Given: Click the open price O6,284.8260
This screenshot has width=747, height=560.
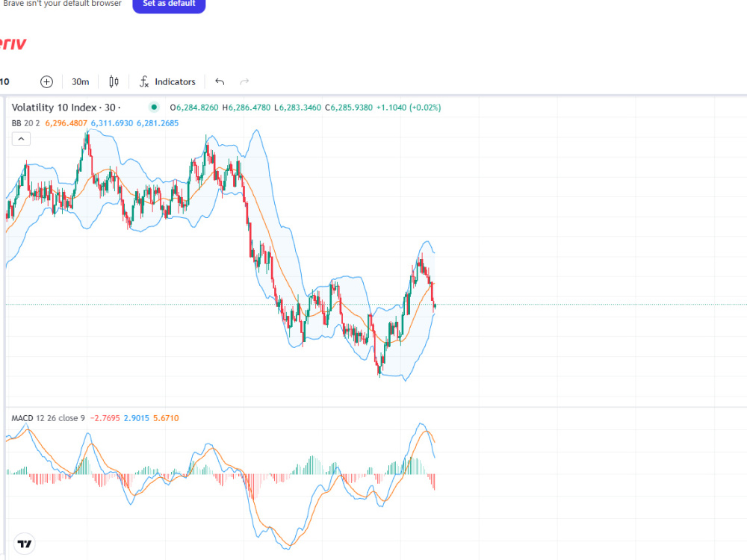Looking at the screenshot, I should point(194,108).
